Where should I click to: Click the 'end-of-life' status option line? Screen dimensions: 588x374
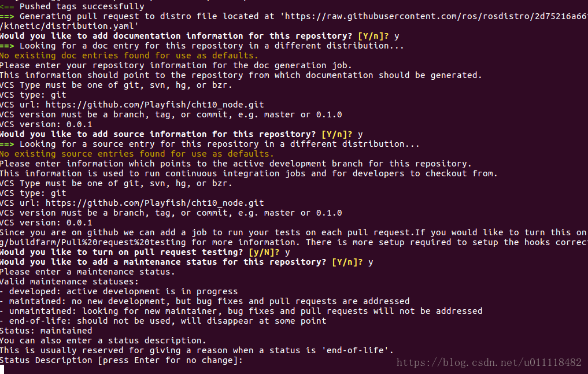point(163,321)
